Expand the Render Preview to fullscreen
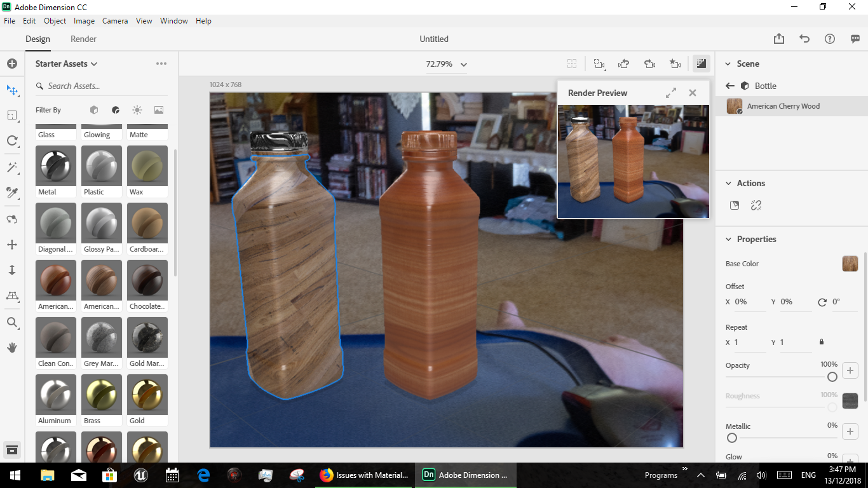The image size is (868, 488). click(671, 93)
